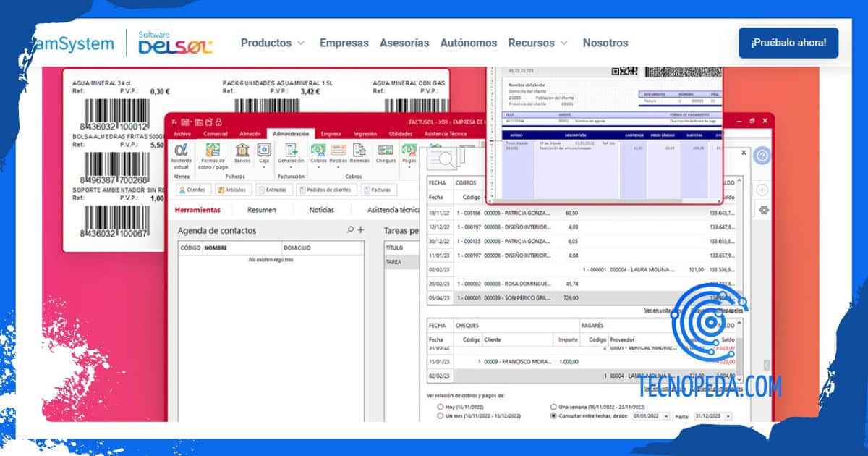Open the Asesorías link in site header
The image size is (868, 456).
pyautogui.click(x=404, y=43)
